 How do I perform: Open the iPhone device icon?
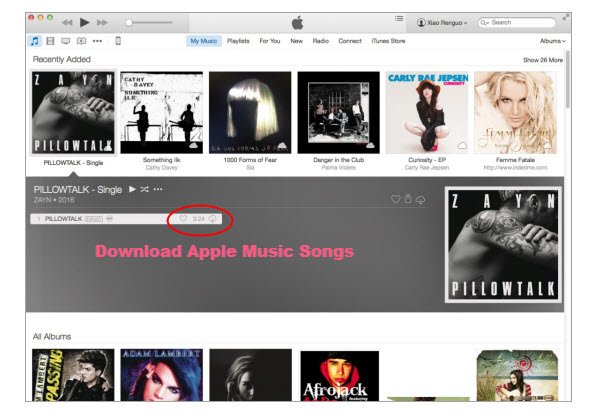118,41
